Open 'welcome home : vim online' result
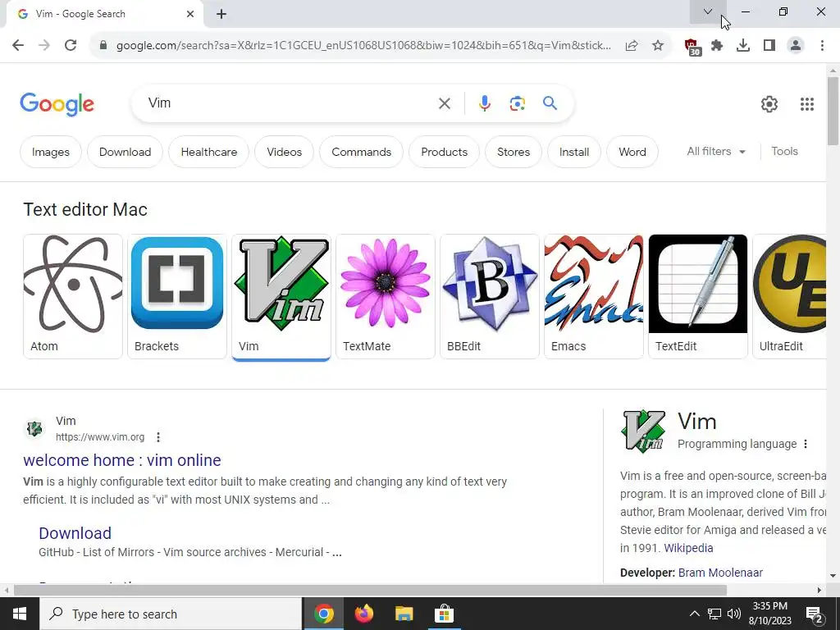 (122, 460)
